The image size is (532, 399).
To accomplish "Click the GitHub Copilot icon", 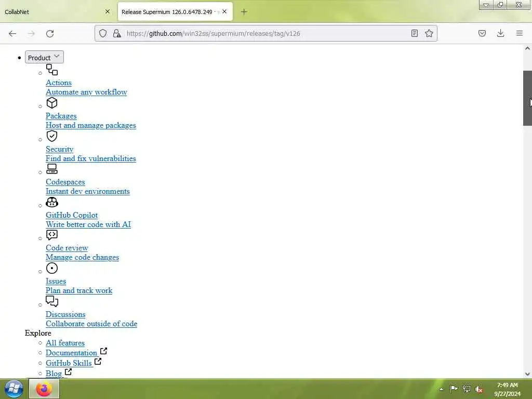I will click(52, 202).
